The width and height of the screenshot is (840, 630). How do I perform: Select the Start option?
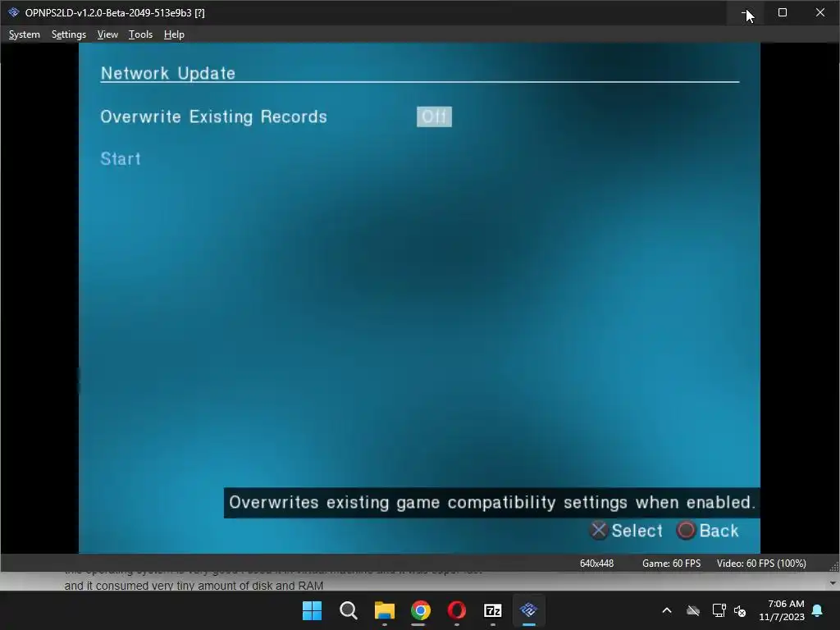click(121, 158)
